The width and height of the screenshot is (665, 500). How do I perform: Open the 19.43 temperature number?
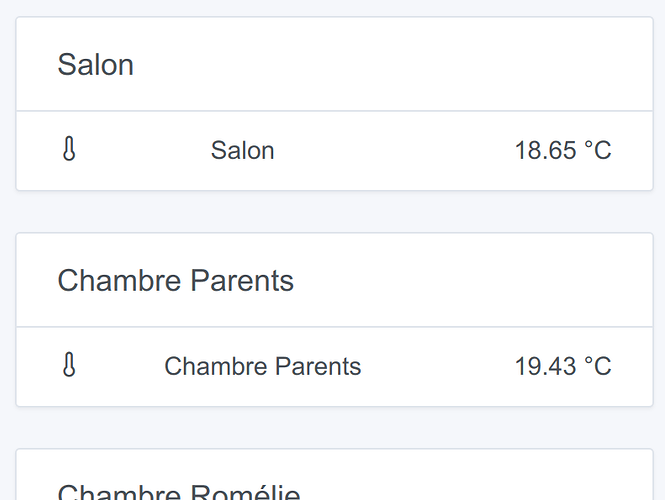tap(545, 367)
